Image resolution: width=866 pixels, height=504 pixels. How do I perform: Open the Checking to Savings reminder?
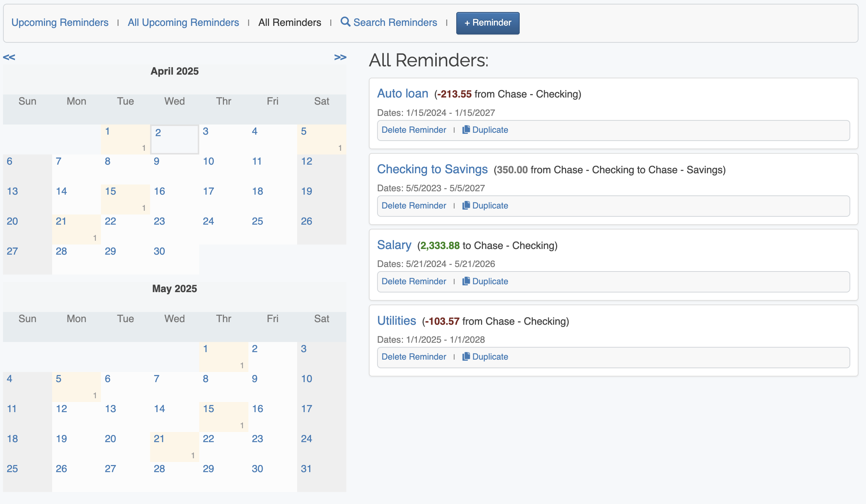[432, 169]
